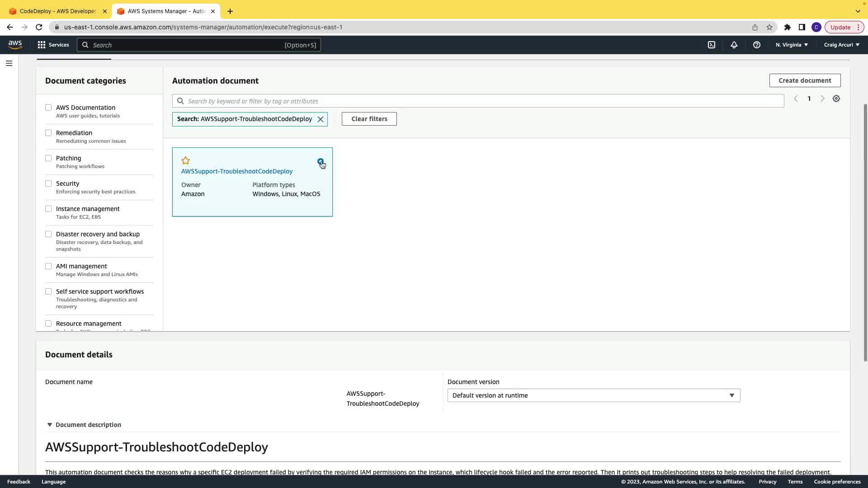Enable the Security document category
This screenshot has height=488, width=868.
(48, 183)
